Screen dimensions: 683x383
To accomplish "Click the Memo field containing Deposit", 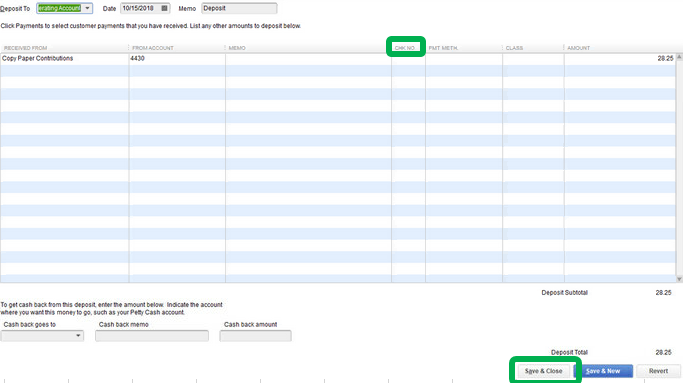I will [239, 8].
